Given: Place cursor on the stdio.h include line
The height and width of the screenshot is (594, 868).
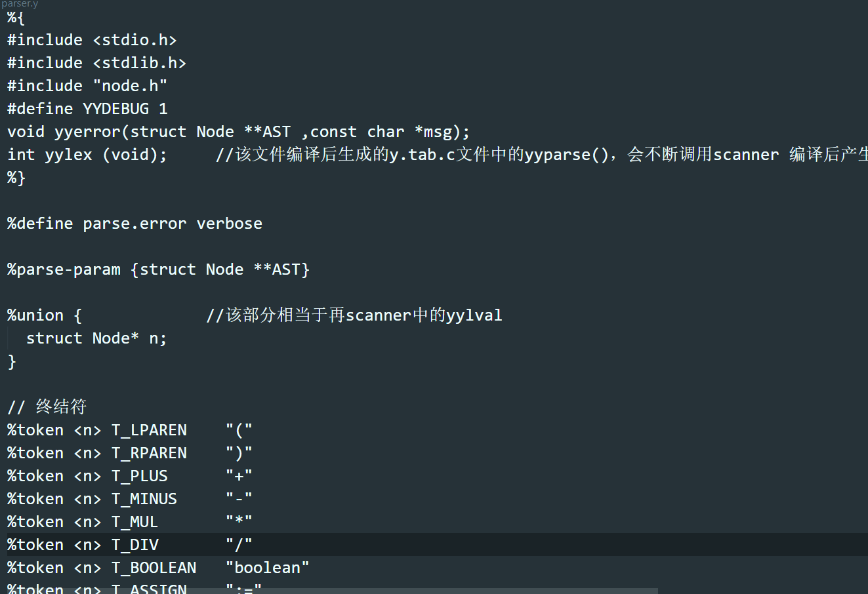Looking at the screenshot, I should [92, 40].
